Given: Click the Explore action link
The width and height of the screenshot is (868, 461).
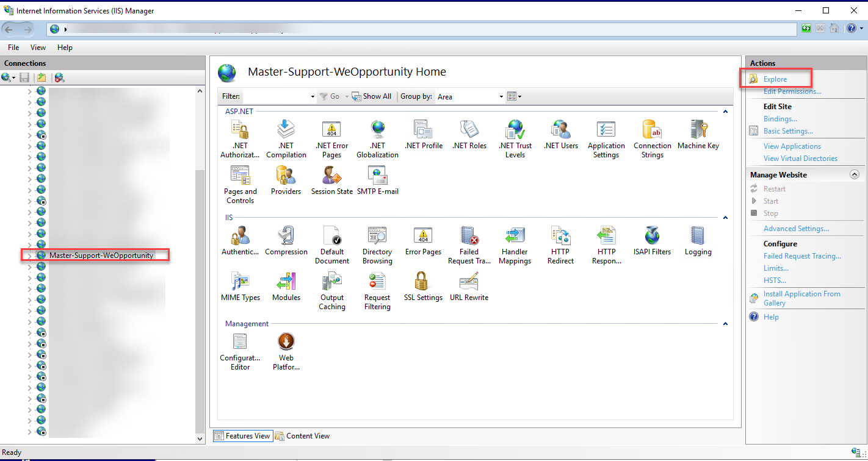Looking at the screenshot, I should pyautogui.click(x=775, y=79).
